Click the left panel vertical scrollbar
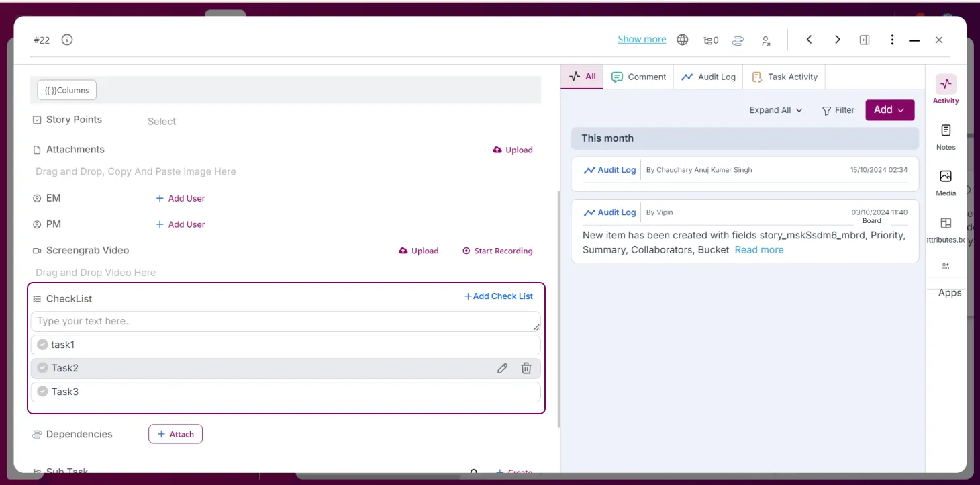The height and width of the screenshot is (485, 980). pos(558,309)
